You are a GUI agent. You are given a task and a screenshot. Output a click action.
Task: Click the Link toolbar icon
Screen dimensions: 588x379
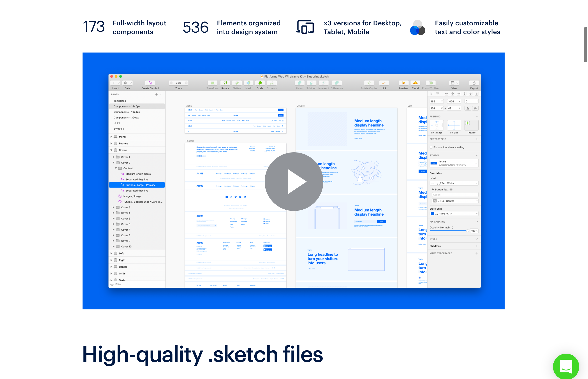(x=384, y=83)
